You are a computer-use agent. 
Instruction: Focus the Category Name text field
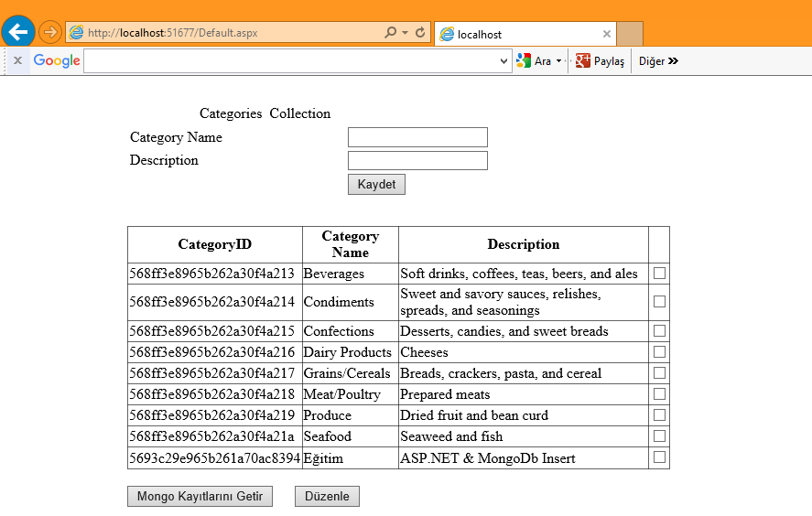417,137
